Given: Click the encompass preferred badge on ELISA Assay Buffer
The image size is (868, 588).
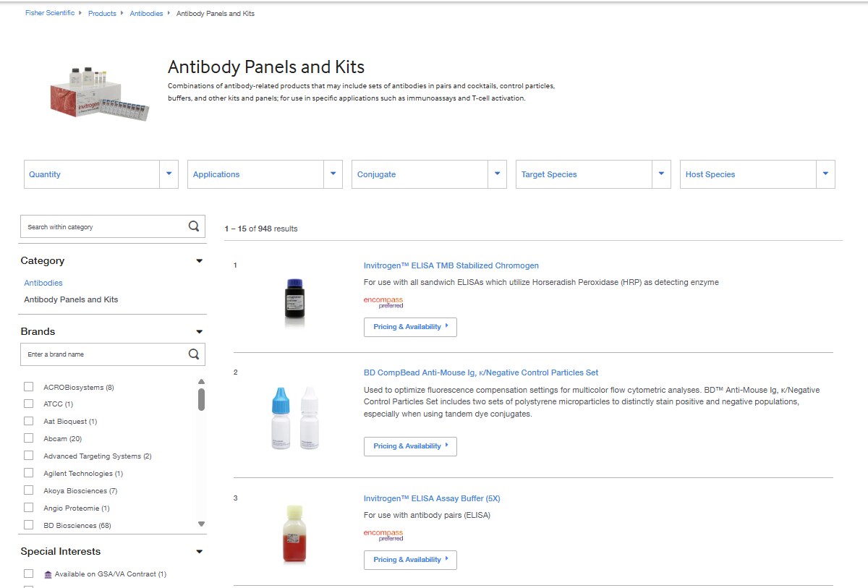Looking at the screenshot, I should coord(383,534).
